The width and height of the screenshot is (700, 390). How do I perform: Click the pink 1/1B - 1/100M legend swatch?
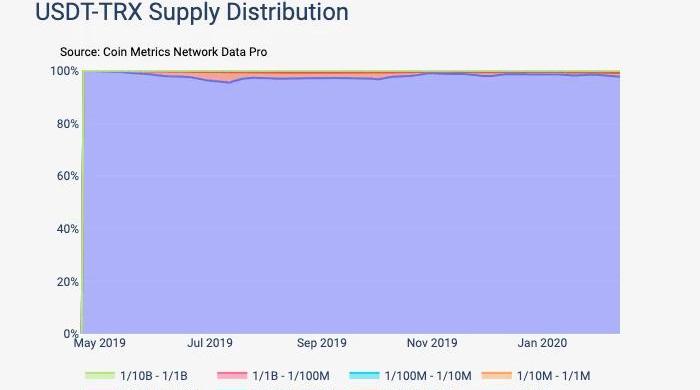tap(232, 375)
